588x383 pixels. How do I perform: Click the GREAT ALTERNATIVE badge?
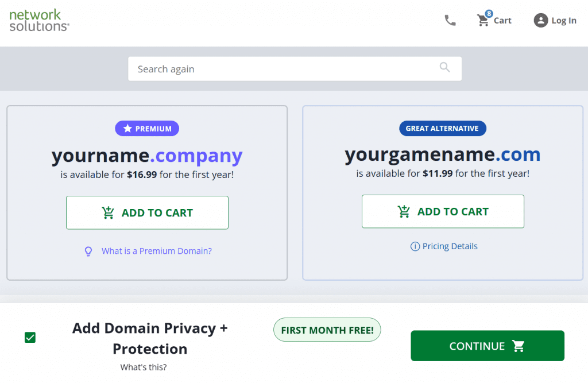click(443, 128)
